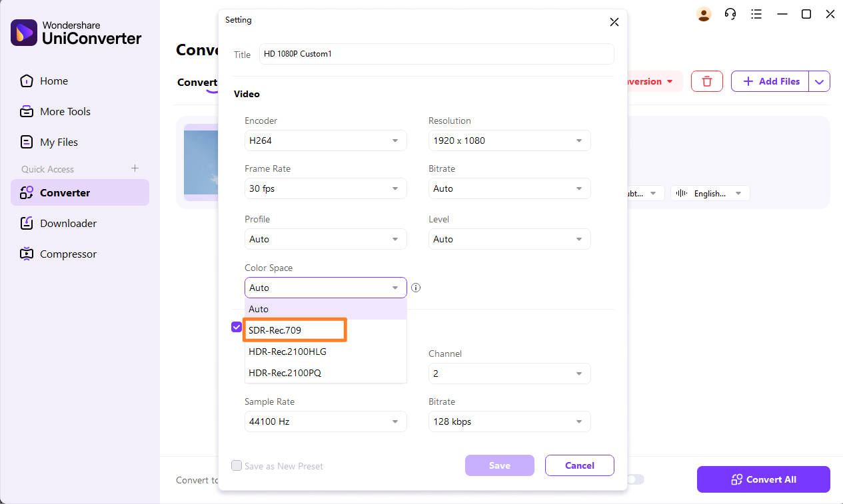Image resolution: width=843 pixels, height=504 pixels.
Task: Choose the HDR-Rec.2100PQ option
Action: 285,373
